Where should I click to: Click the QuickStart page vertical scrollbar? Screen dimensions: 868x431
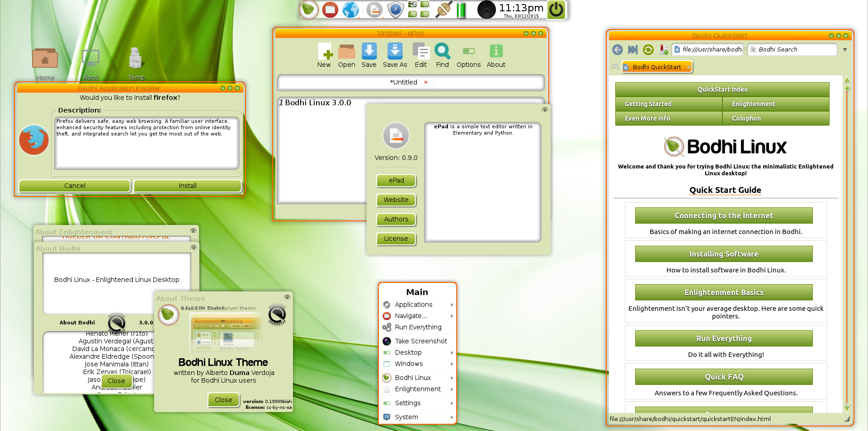tap(847, 244)
